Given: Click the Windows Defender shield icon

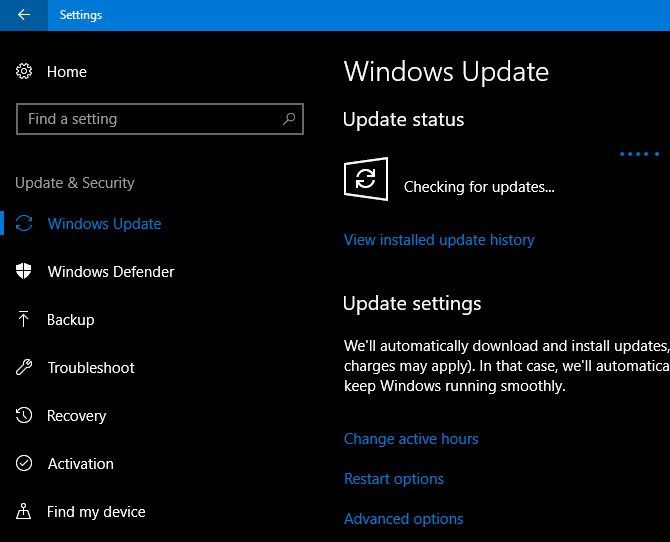Looking at the screenshot, I should (24, 271).
